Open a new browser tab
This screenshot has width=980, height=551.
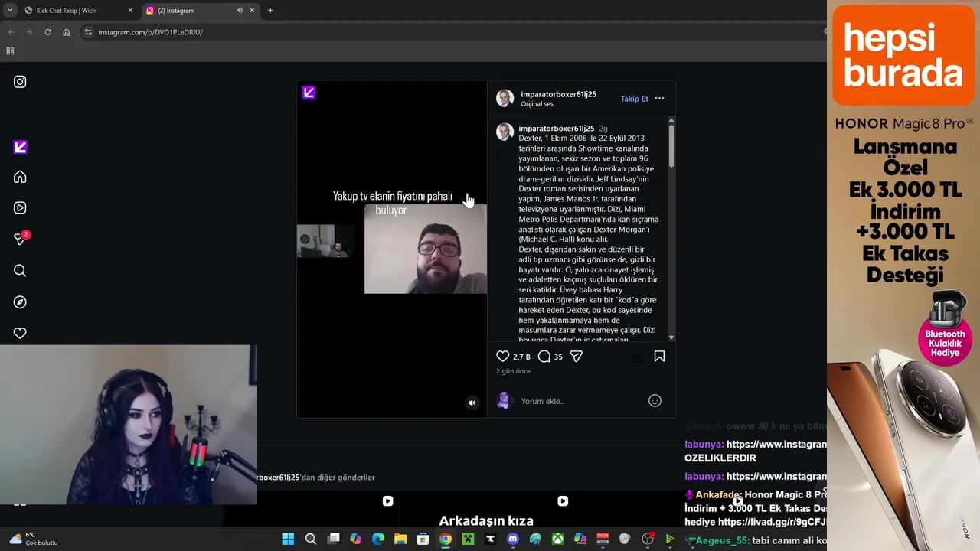click(x=270, y=11)
